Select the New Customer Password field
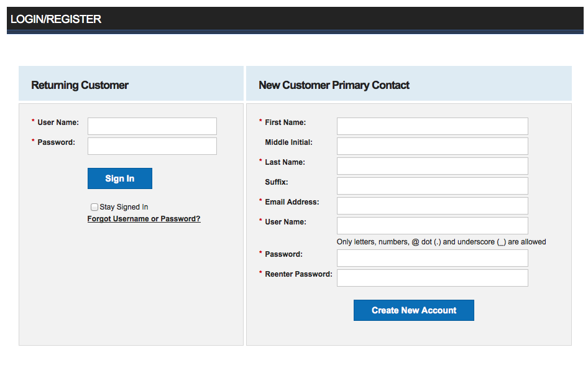588x365 pixels. (x=433, y=258)
